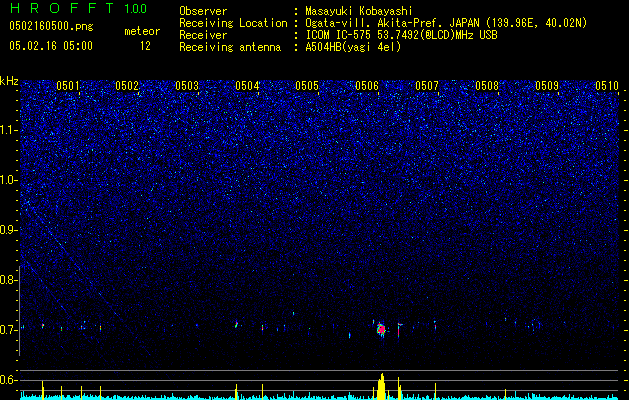Click the 0505 time marker
629x400 pixels.
(307, 86)
